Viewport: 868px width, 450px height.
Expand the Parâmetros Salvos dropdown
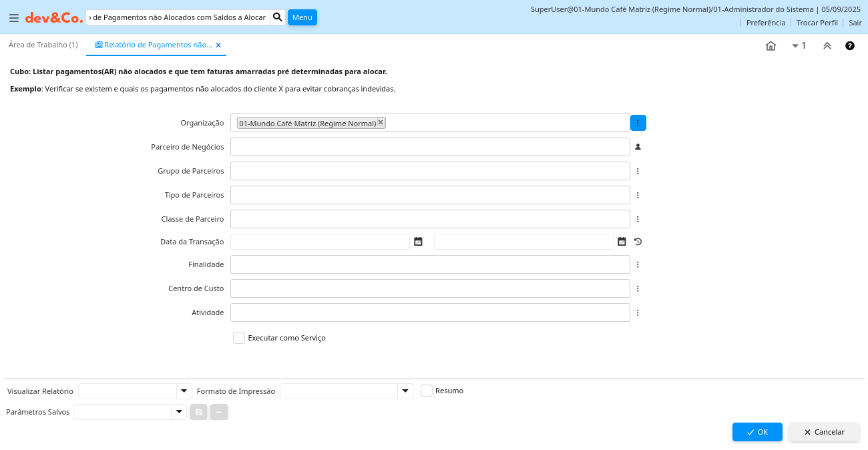pyautogui.click(x=179, y=412)
